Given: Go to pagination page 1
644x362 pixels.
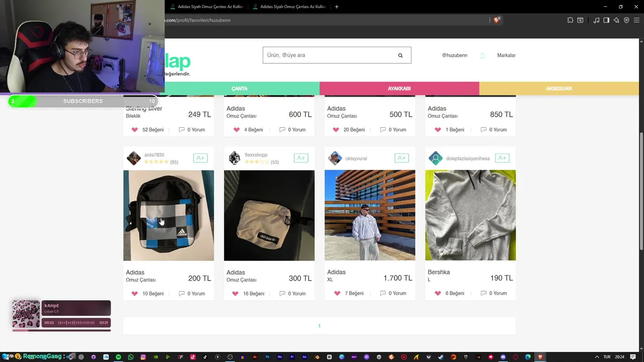Looking at the screenshot, I should pos(319,326).
